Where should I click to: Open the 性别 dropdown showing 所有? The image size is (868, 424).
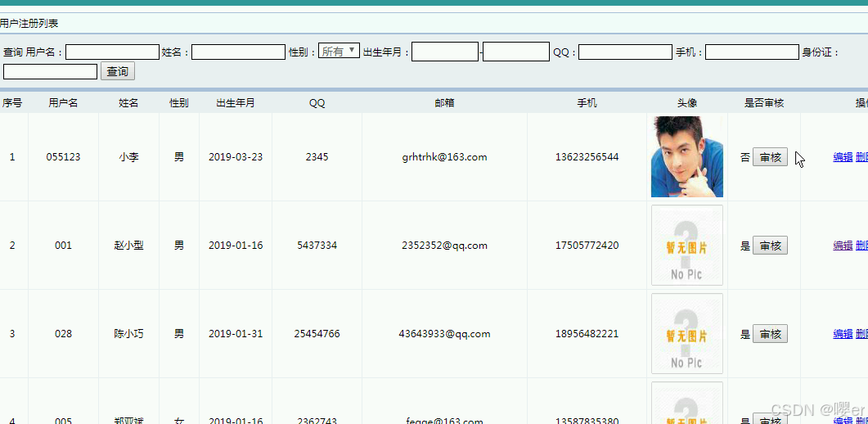[340, 51]
